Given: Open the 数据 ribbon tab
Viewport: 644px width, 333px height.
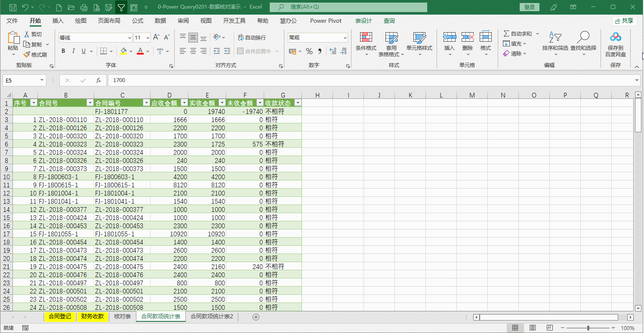Looking at the screenshot, I should click(160, 21).
